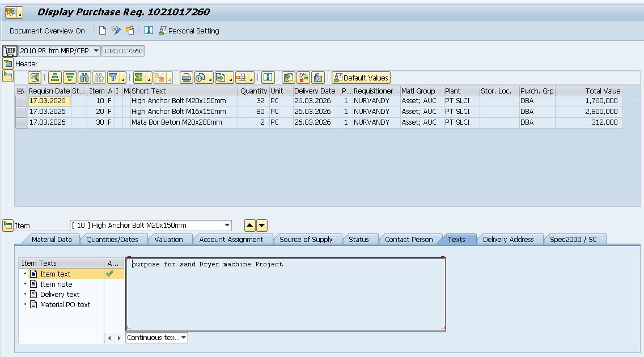The width and height of the screenshot is (644, 357).
Task: Collapse the Header section toggle
Action: tap(8, 63)
